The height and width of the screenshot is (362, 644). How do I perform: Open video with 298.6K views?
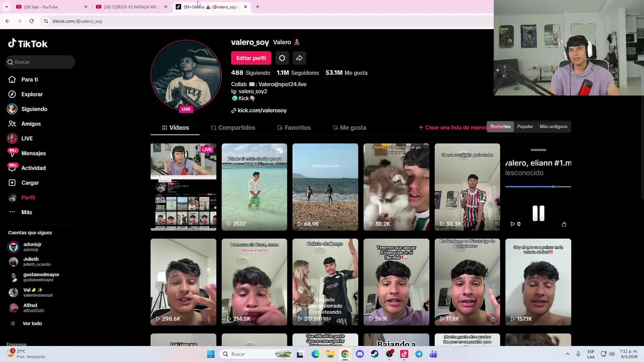pos(183,282)
